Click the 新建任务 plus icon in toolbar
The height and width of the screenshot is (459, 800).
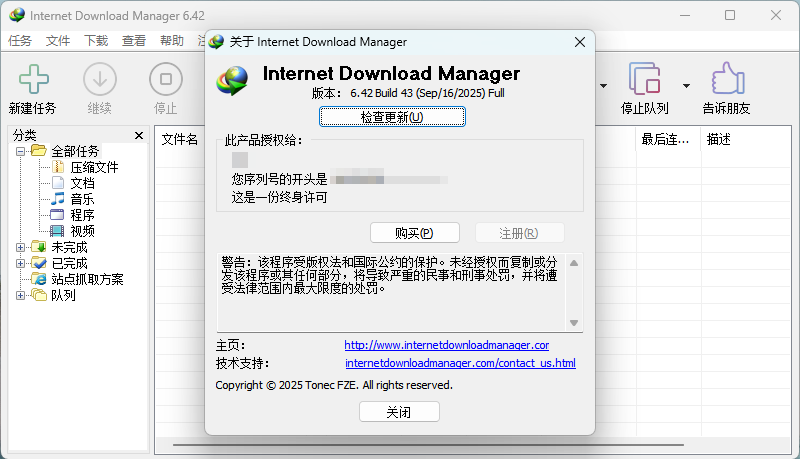click(x=34, y=79)
